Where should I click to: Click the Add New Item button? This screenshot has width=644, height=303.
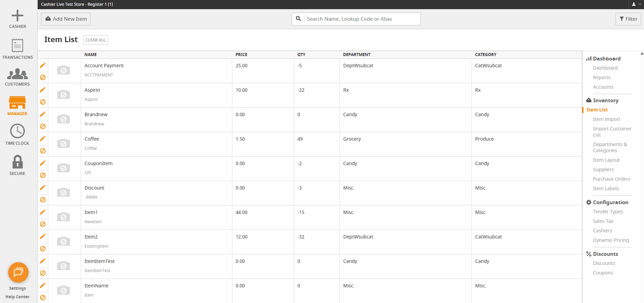point(66,19)
